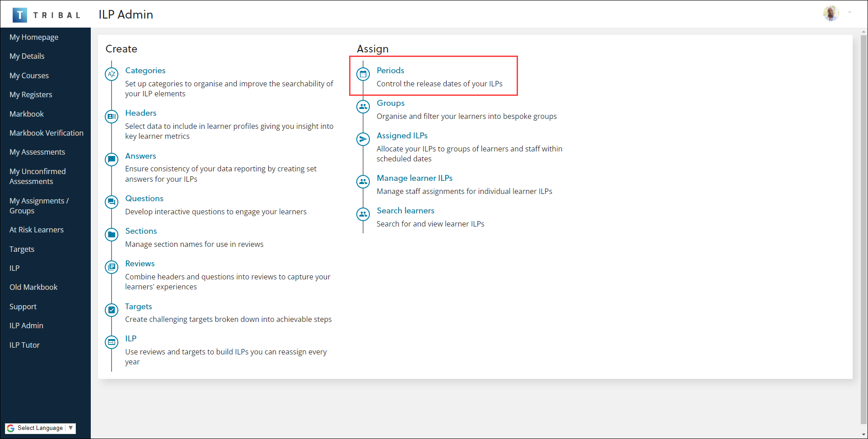Click the user avatar picture

[831, 14]
